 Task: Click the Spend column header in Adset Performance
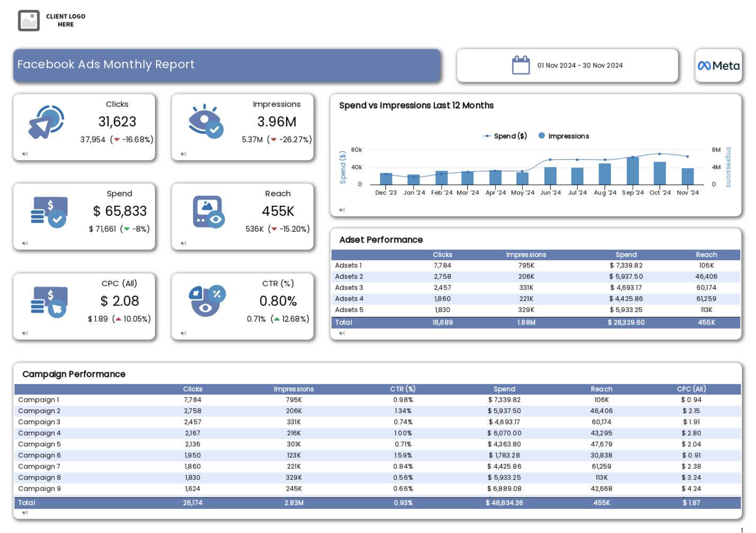[x=626, y=255]
